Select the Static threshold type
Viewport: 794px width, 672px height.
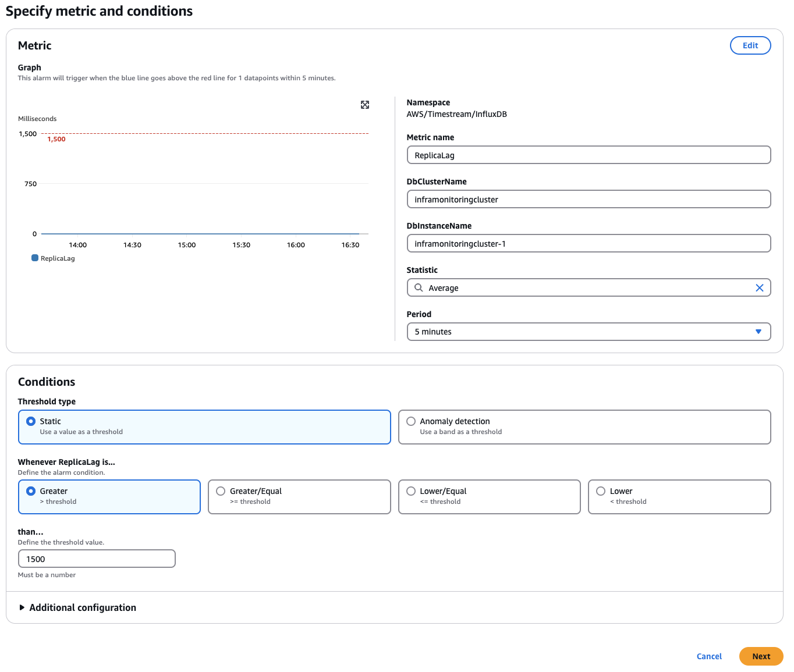pos(31,421)
